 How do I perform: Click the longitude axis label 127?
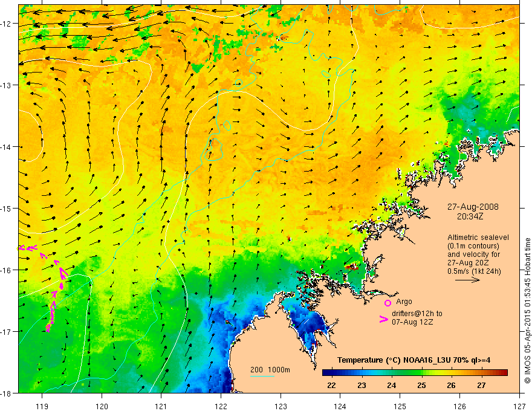pos(519,406)
